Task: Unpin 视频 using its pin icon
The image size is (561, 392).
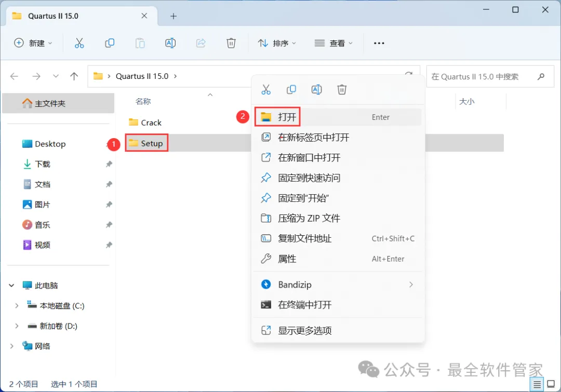Action: click(x=109, y=245)
